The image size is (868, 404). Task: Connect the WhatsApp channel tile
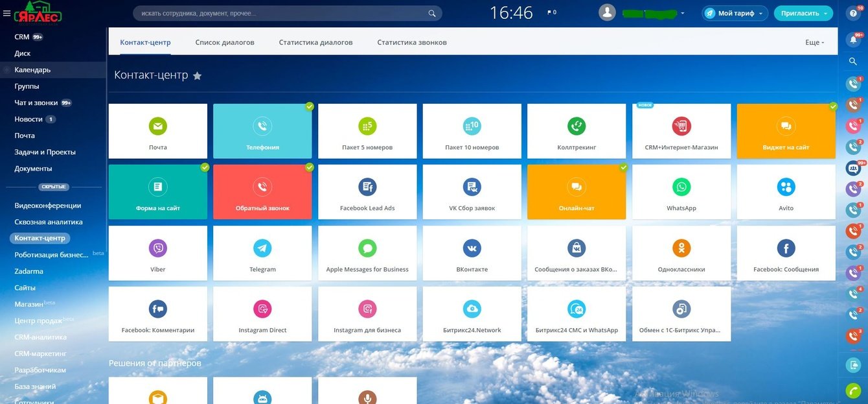681,192
